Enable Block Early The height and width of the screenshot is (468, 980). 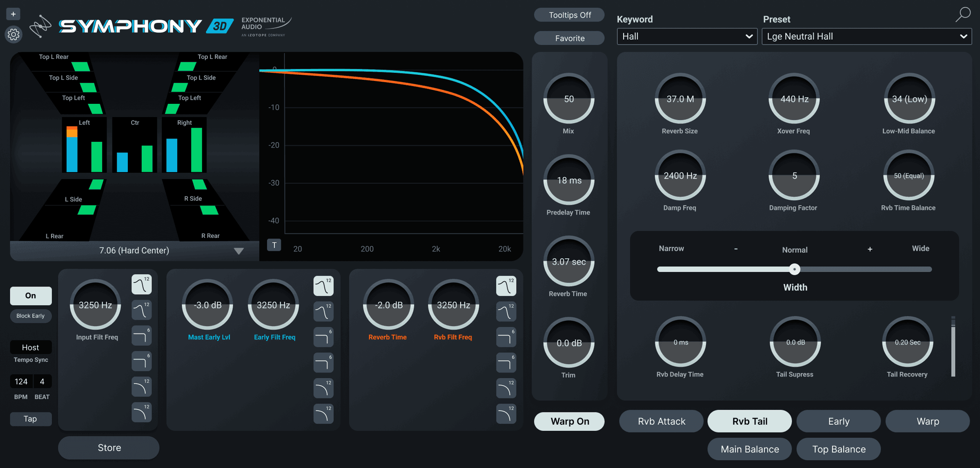[31, 316]
